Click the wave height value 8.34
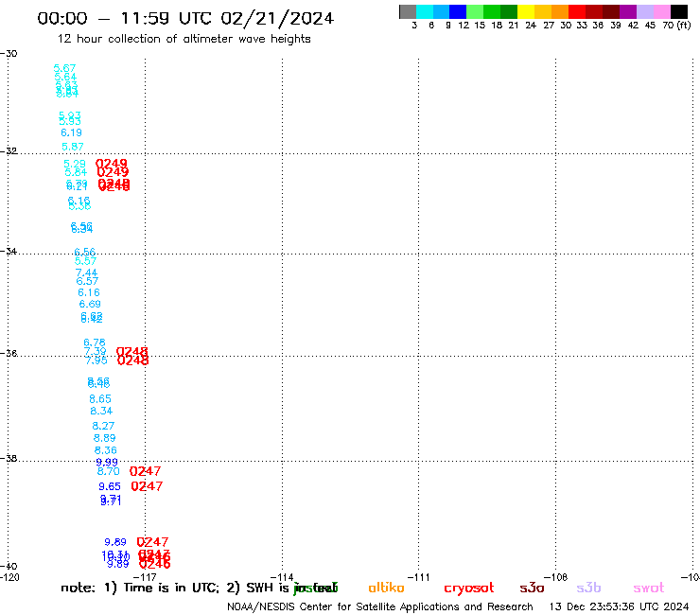 101,411
